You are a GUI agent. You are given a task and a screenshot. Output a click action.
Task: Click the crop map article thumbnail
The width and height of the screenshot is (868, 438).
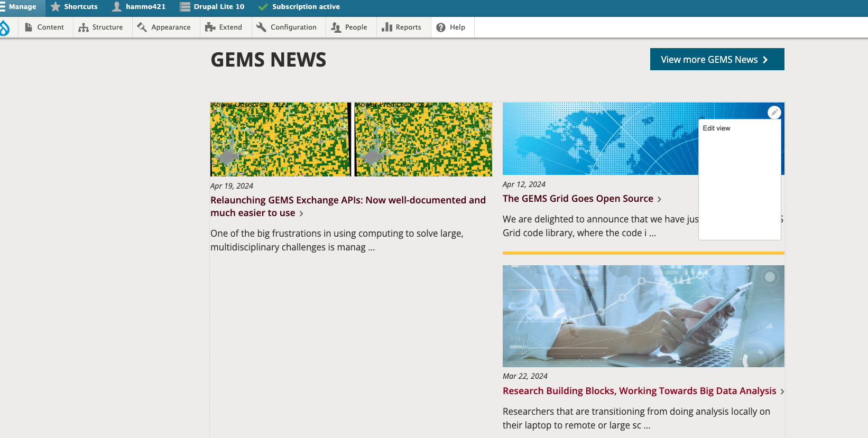click(351, 139)
